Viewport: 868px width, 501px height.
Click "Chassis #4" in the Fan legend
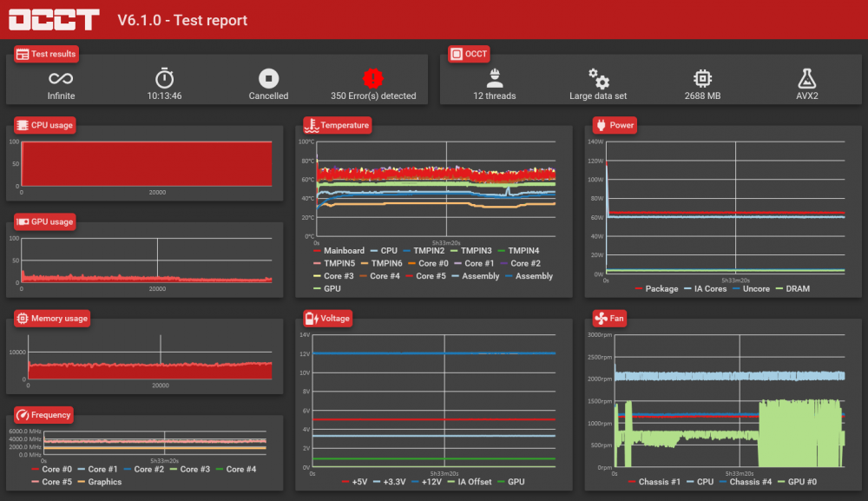coord(750,482)
